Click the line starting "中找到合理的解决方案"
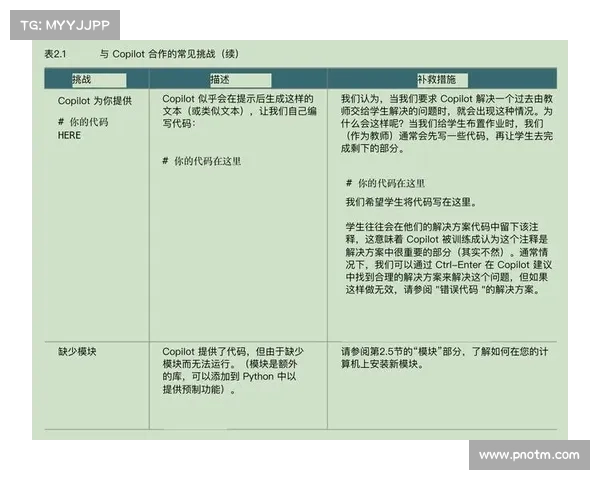600x480 pixels. coord(447,277)
